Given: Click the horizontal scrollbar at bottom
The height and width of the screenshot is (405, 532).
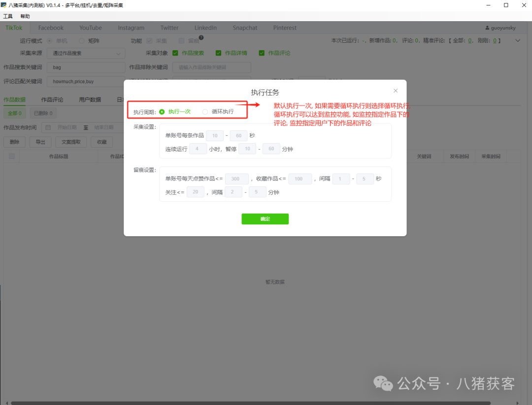Looking at the screenshot, I should pos(251,403).
